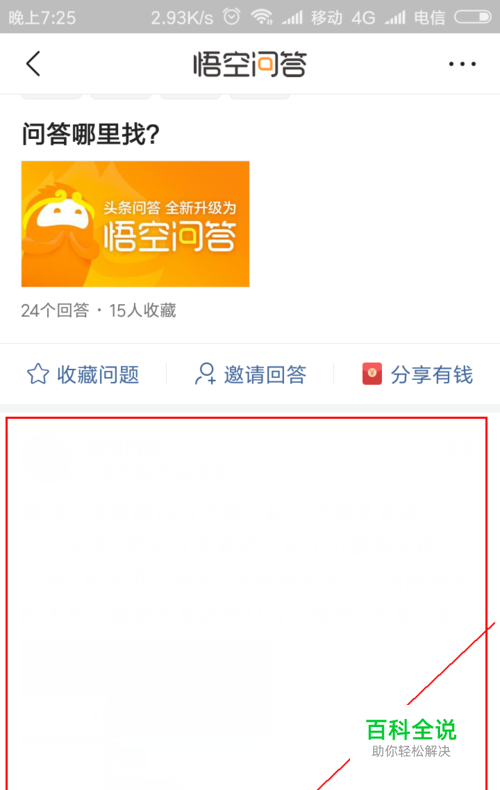500x790 pixels.
Task: Select the 邀请回答 label
Action: click(265, 374)
